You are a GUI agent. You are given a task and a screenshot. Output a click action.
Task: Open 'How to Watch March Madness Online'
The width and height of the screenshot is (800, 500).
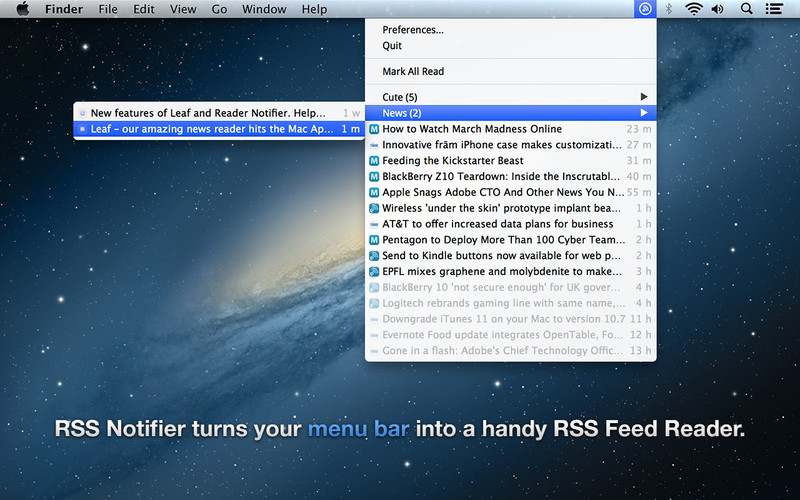click(x=511, y=129)
